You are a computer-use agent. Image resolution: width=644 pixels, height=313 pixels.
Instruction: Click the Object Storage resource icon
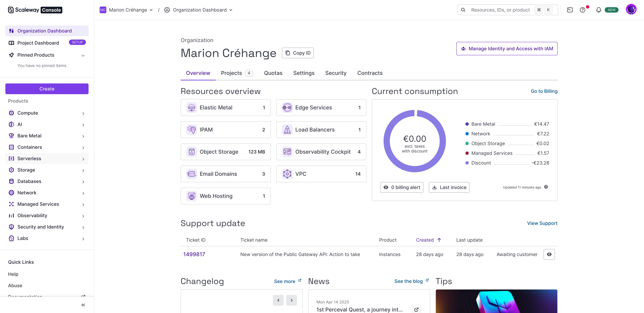click(x=192, y=152)
